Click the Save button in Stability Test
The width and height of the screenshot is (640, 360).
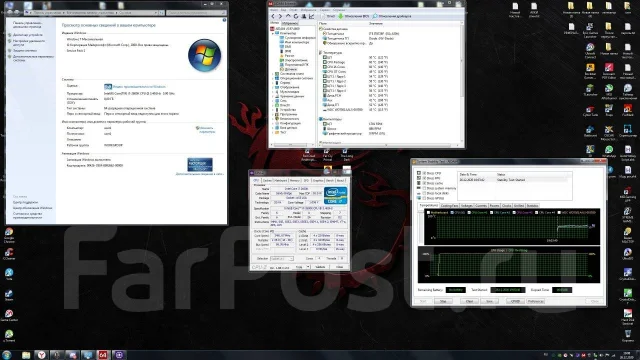489,301
